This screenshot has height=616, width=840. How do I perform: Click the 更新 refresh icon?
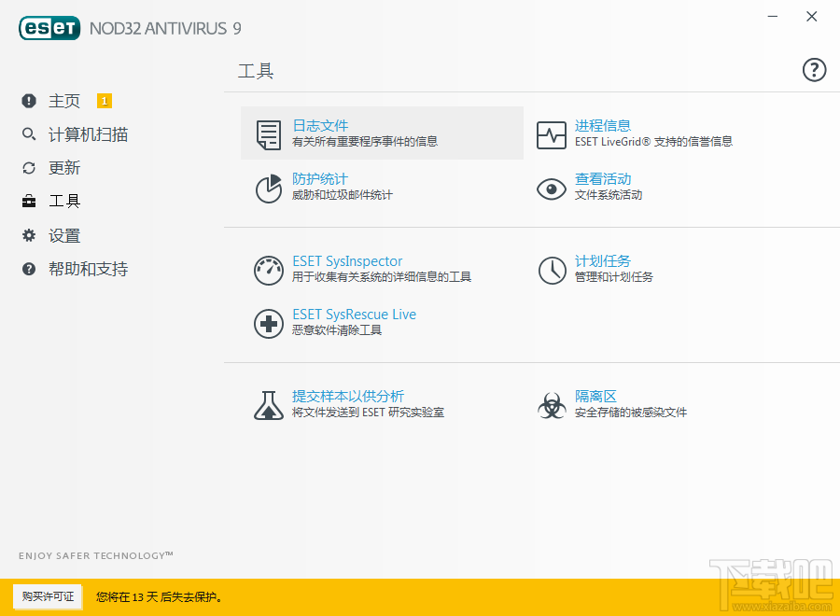[x=29, y=167]
